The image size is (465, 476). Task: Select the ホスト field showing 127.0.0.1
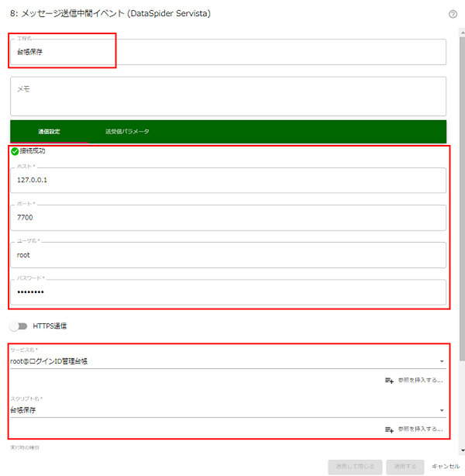click(x=228, y=181)
